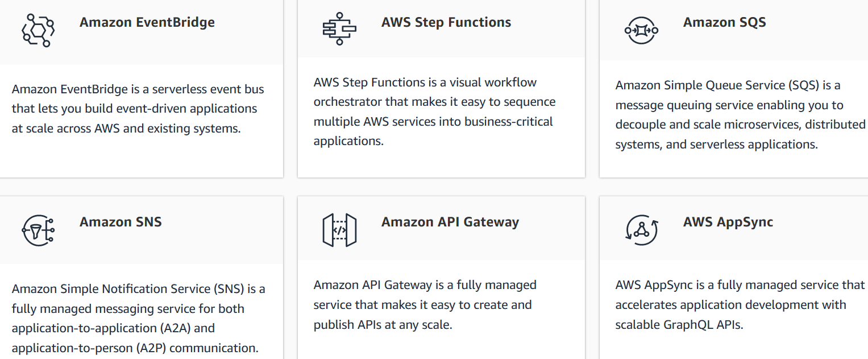Click the Amazon SQS queue icon
Image resolution: width=868 pixels, height=359 pixels.
click(641, 30)
